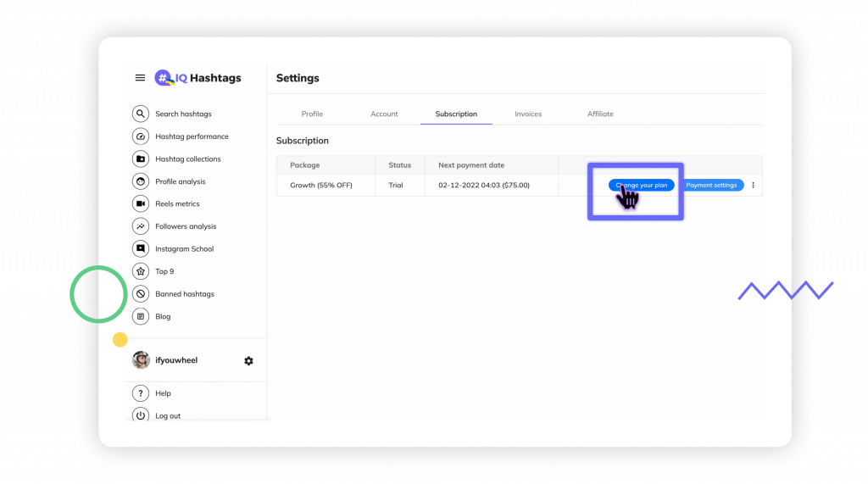The width and height of the screenshot is (868, 484).
Task: Open subscription row three-dot menu
Action: point(753,185)
